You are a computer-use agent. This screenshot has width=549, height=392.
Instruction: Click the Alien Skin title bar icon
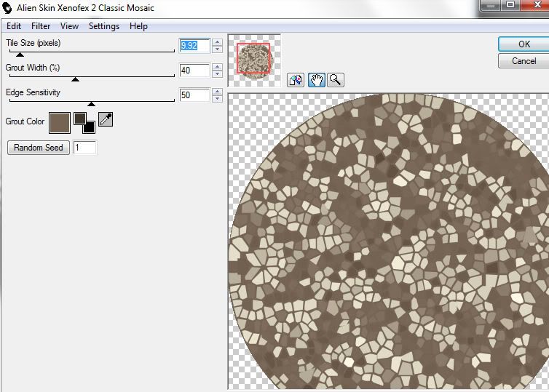(7, 8)
